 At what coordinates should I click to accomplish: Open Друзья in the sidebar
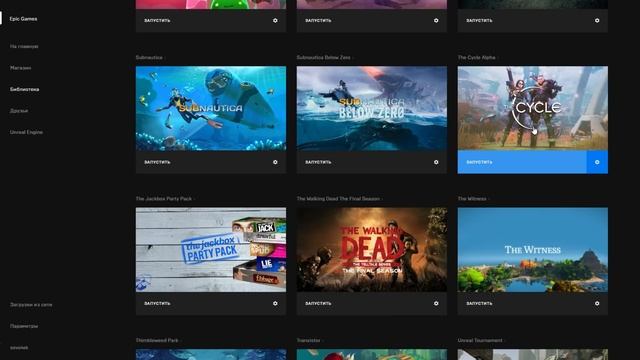[x=19, y=111]
